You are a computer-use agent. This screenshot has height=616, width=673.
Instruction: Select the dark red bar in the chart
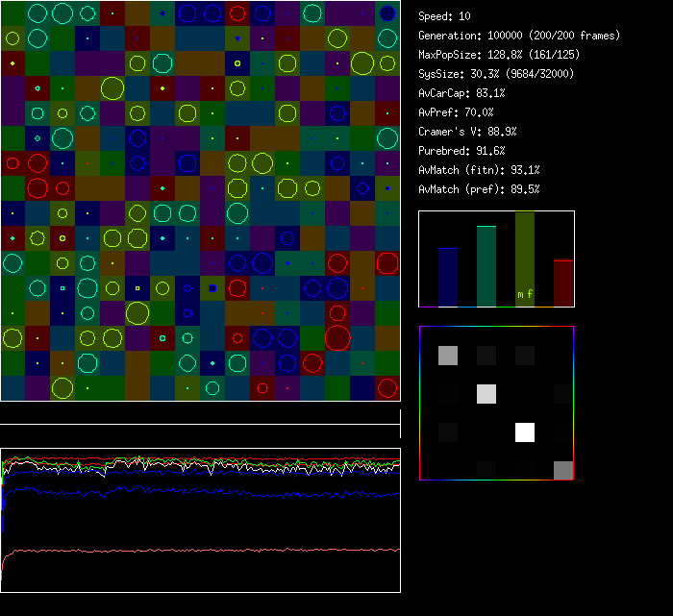563,283
